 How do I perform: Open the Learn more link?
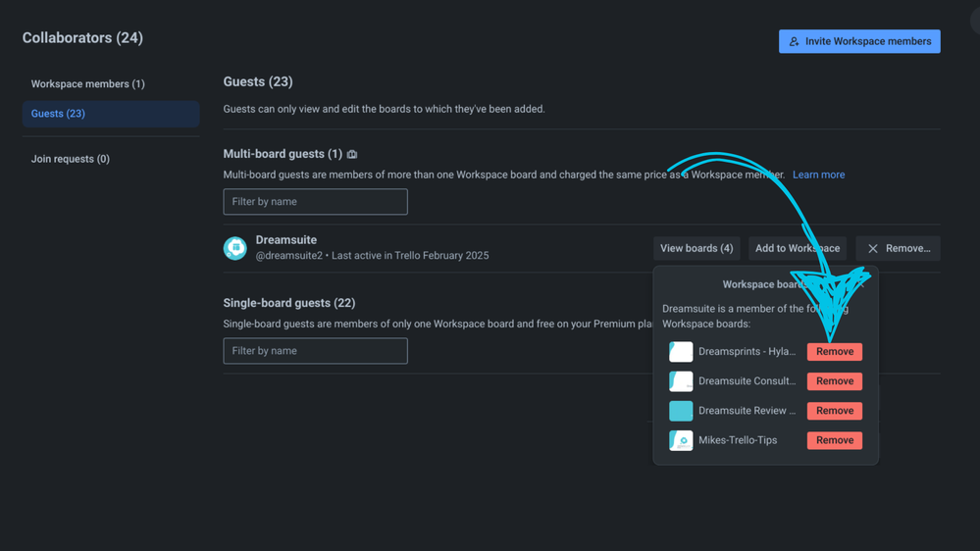pyautogui.click(x=818, y=175)
